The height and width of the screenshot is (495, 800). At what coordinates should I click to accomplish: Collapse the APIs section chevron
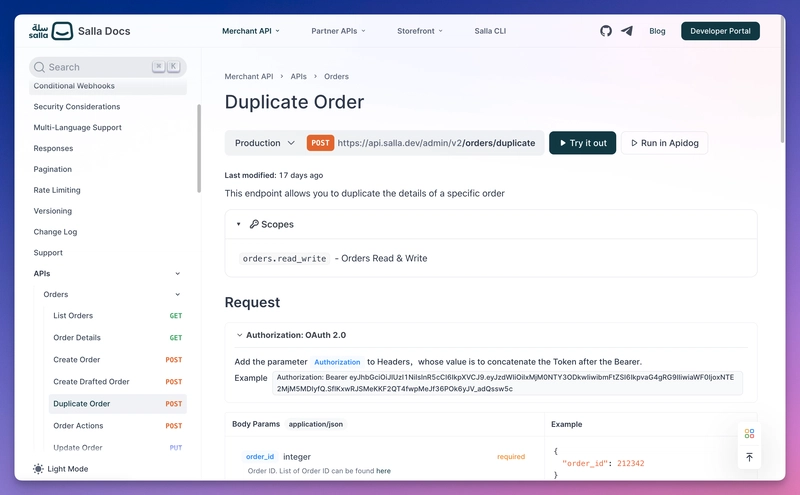click(178, 274)
